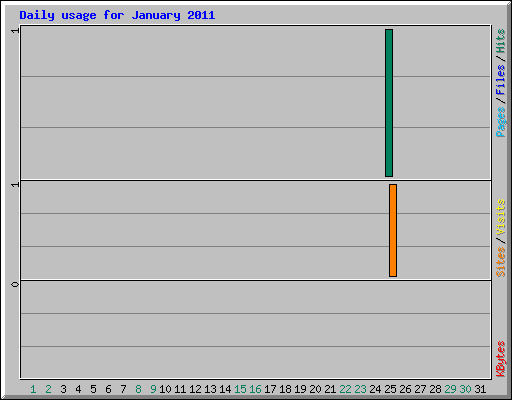This screenshot has width=512, height=400.
Task: Click day label '28' on the x-axis
Action: tap(435, 389)
